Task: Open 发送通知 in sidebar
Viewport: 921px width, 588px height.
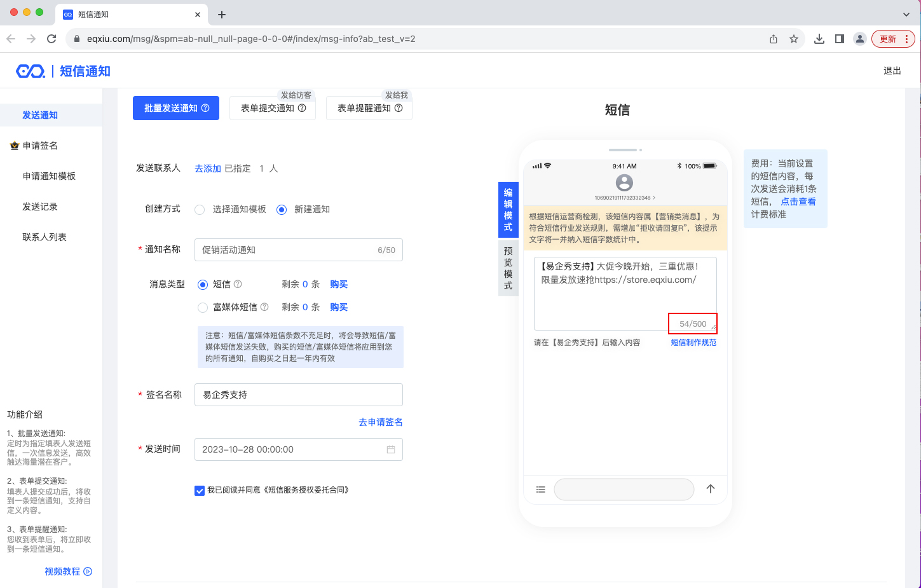Action: (x=40, y=115)
